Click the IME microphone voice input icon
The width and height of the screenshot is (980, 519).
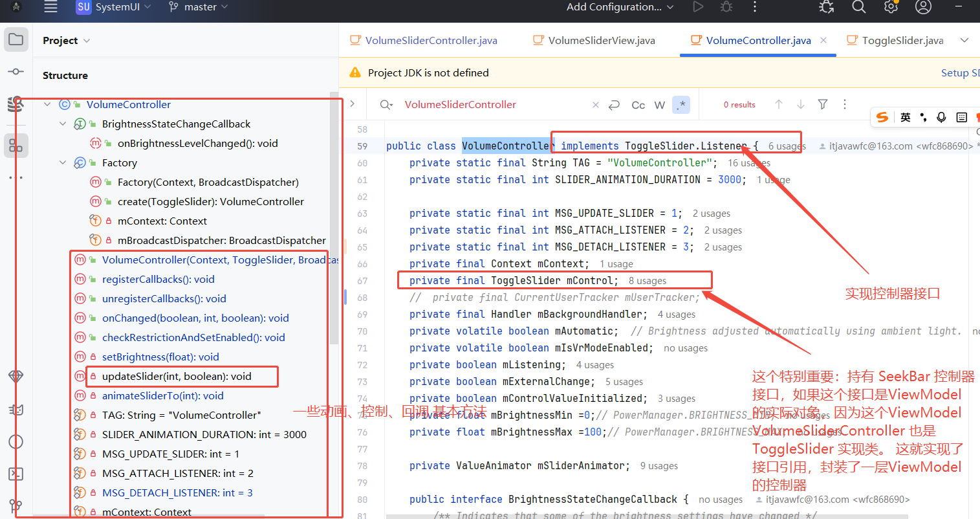pyautogui.click(x=942, y=117)
